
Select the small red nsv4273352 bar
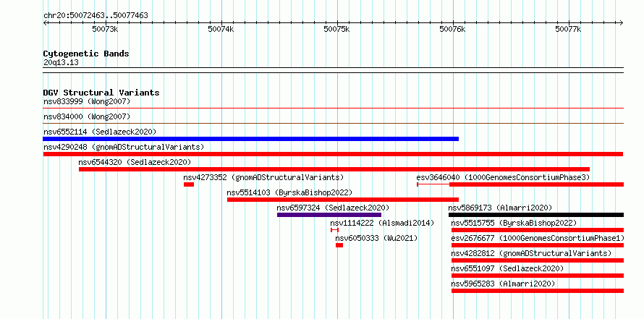[x=189, y=184]
